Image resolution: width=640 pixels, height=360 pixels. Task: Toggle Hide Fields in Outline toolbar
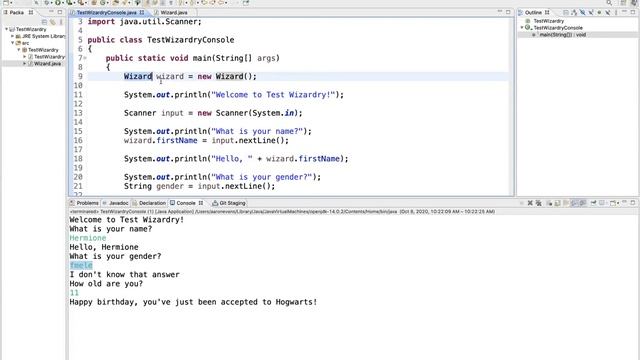[x=582, y=13]
